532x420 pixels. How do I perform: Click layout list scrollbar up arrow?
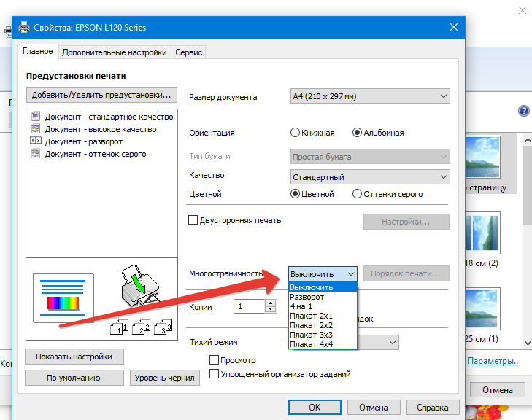tap(527, 140)
